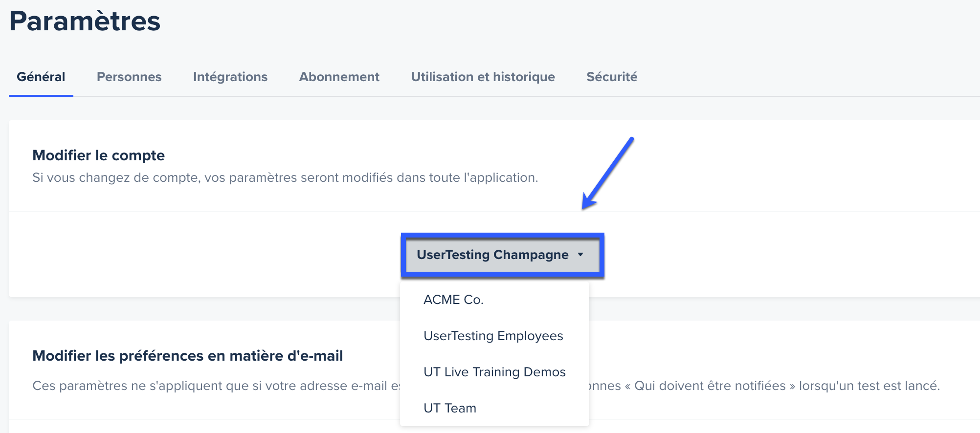980x433 pixels.
Task: Stay on the Général tab
Action: point(41,77)
